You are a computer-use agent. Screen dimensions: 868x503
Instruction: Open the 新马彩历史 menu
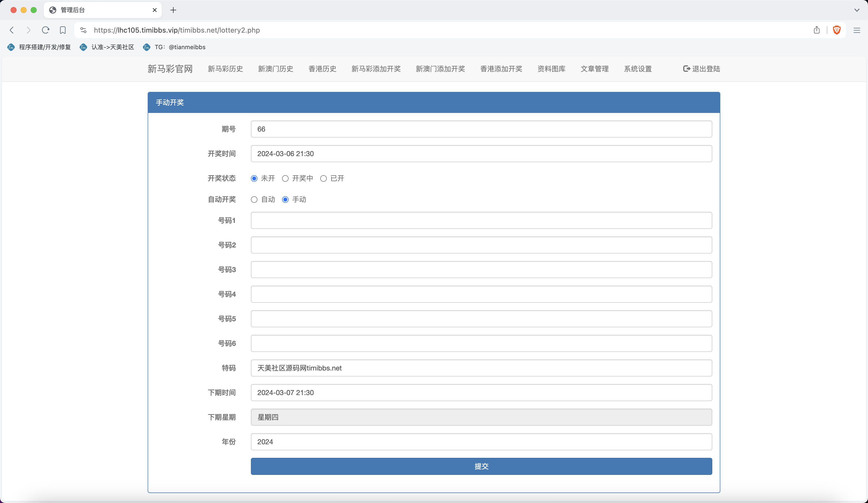click(x=225, y=69)
